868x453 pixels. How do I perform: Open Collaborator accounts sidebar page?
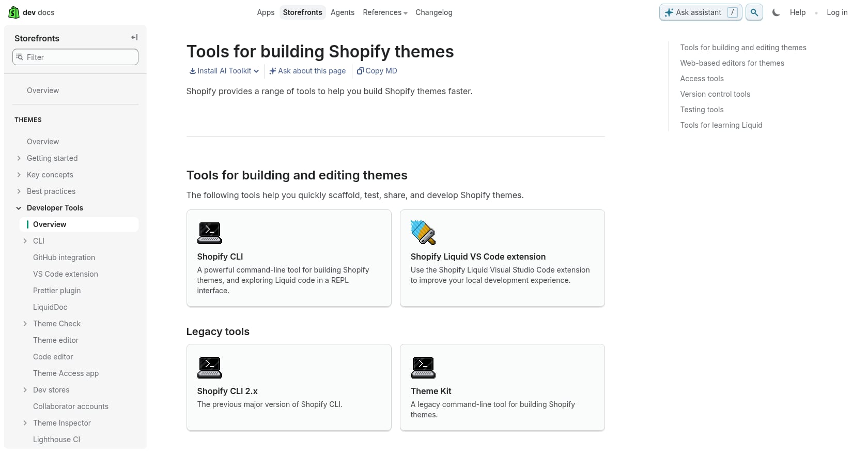click(x=71, y=406)
